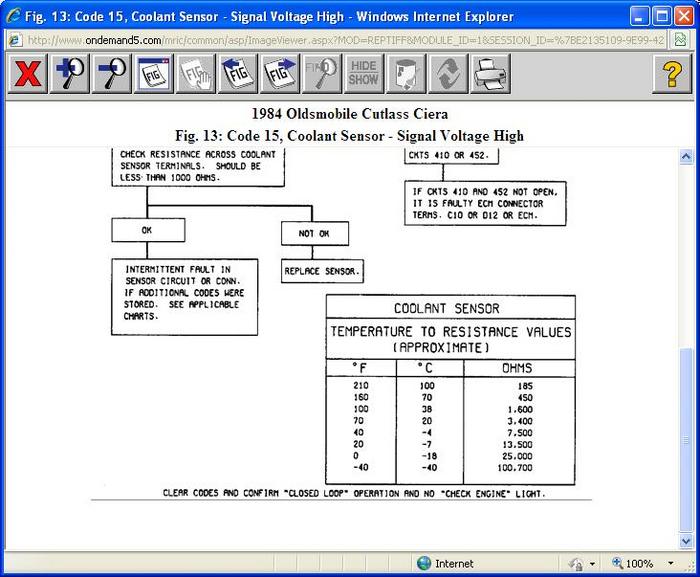This screenshot has height=577, width=700.
Task: Open figure in new window icon
Action: coord(154,74)
